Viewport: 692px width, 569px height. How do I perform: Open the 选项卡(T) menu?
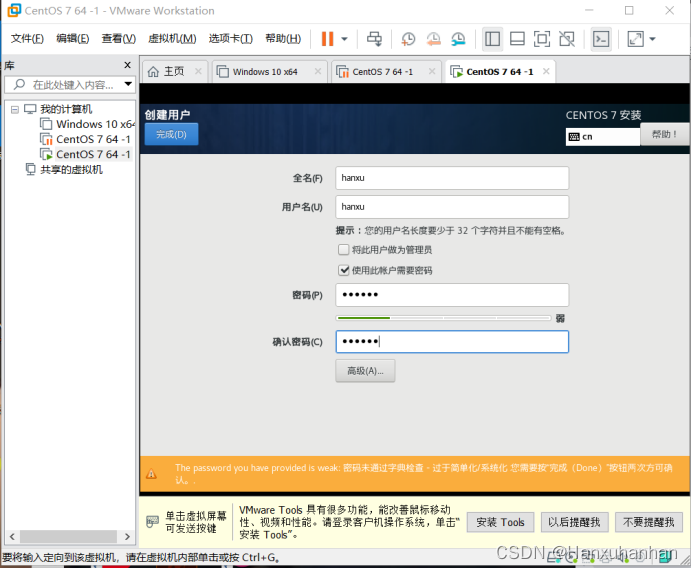point(231,39)
